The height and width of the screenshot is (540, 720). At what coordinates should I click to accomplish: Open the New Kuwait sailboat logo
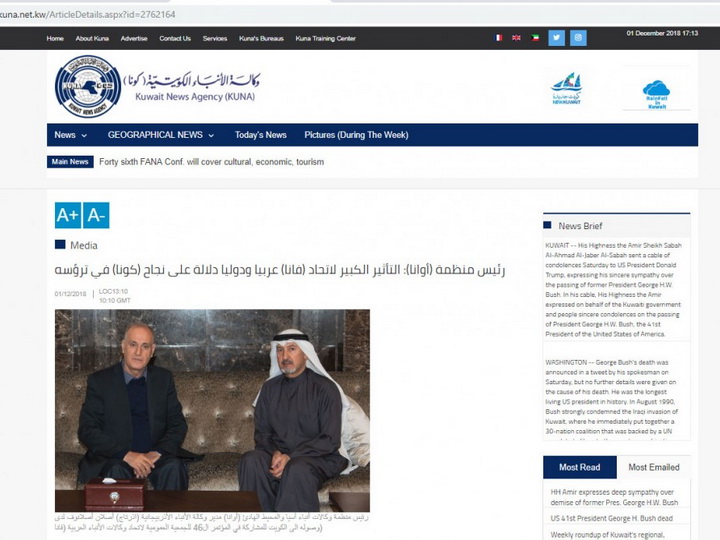(x=567, y=88)
